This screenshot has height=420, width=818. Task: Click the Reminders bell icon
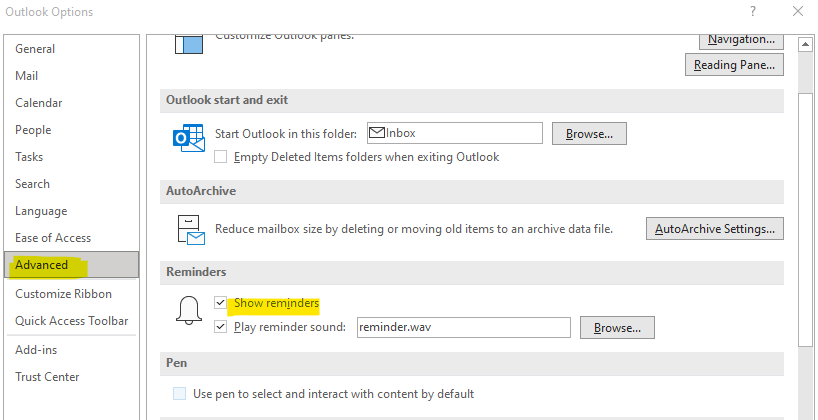pos(189,310)
